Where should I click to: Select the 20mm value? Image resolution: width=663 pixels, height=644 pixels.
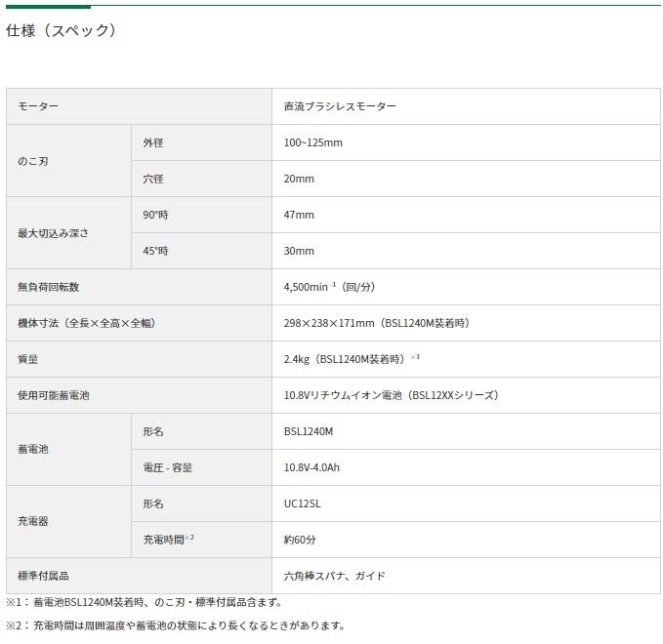click(x=299, y=179)
